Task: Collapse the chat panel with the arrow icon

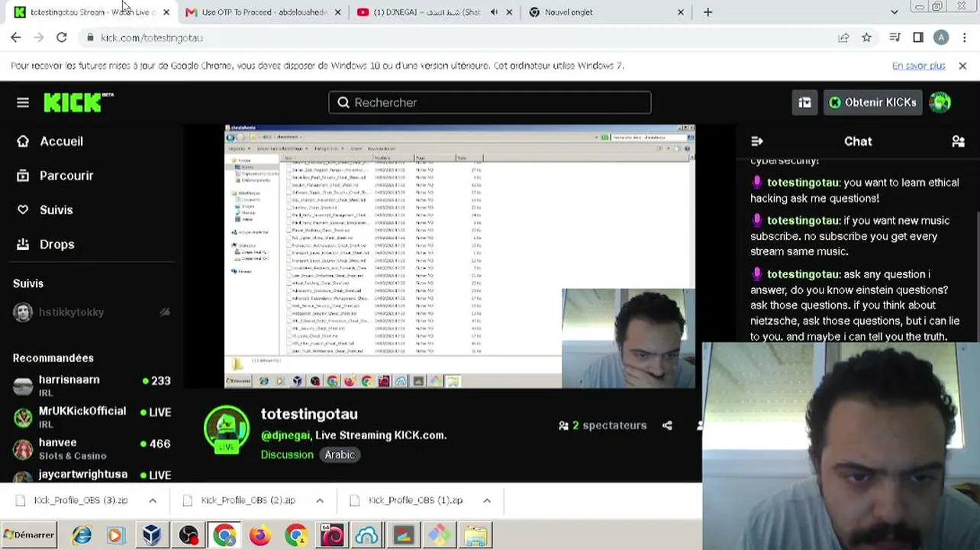Action: [757, 141]
